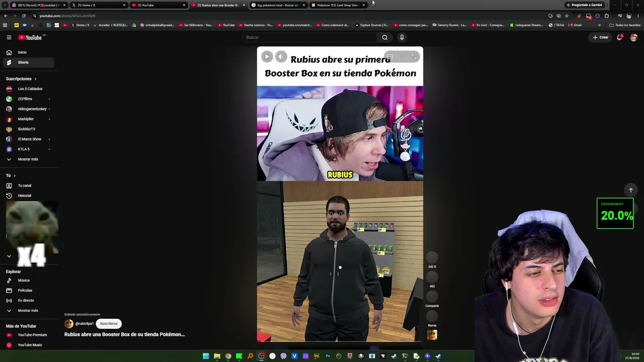Expand subscriptions with Mostrar más
The width and height of the screenshot is (644, 362).
(x=28, y=159)
